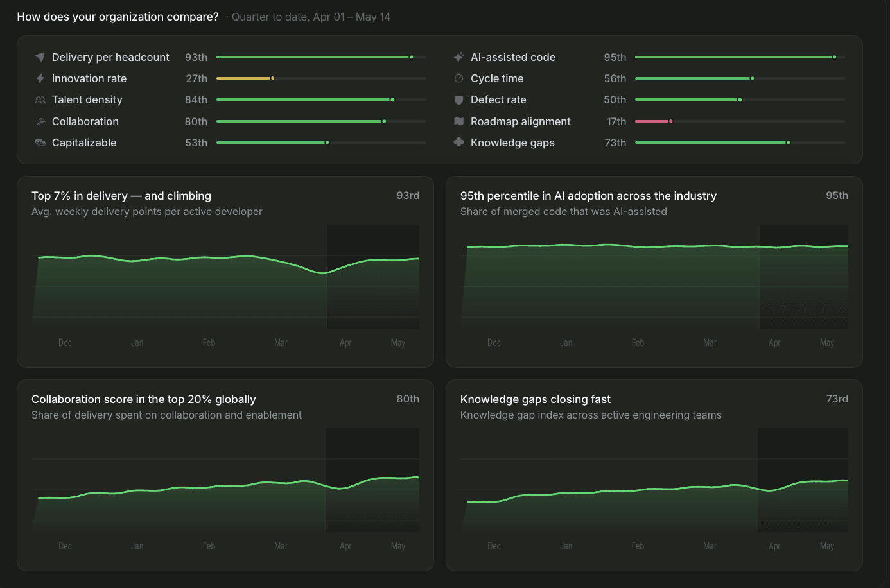The image size is (890, 588).
Task: Click the "95th" value in AI-assisted code row
Action: (x=615, y=57)
